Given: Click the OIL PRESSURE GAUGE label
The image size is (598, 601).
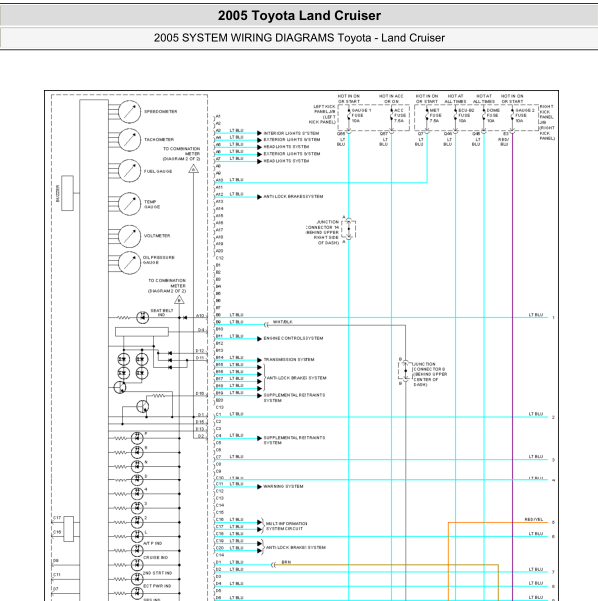Looking at the screenshot, I should [159, 260].
